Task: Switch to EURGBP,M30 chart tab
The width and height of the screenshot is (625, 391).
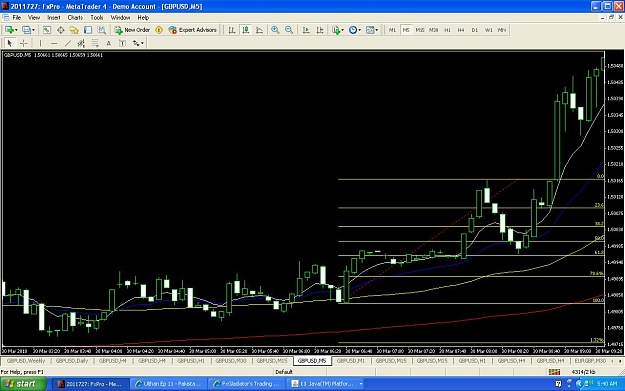Action: coord(590,361)
